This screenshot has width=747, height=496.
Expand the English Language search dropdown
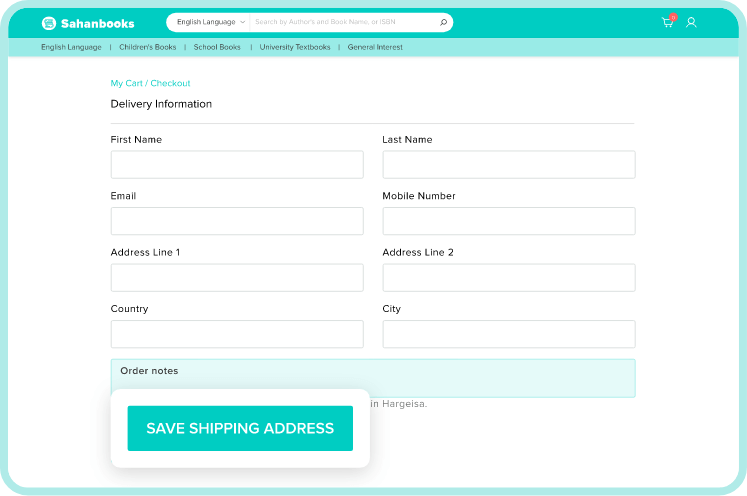pyautogui.click(x=210, y=22)
